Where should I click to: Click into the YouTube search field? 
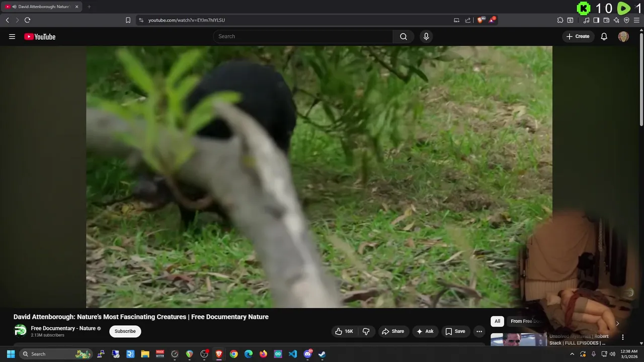(303, 36)
